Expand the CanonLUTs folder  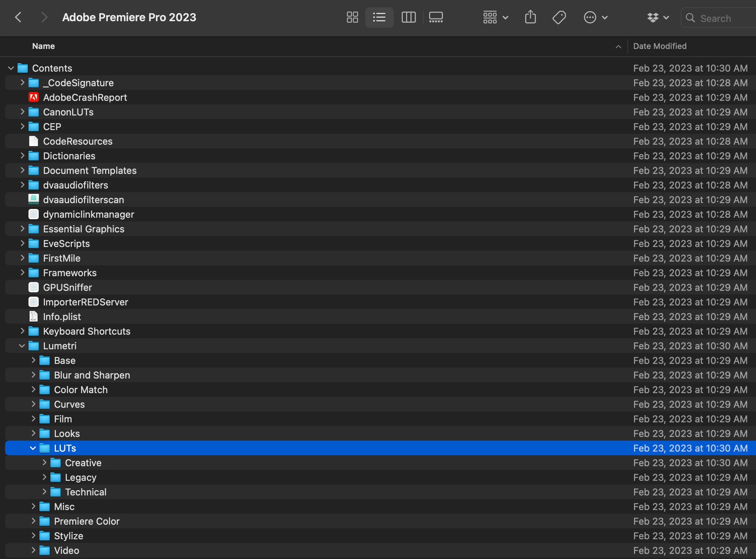(x=22, y=112)
